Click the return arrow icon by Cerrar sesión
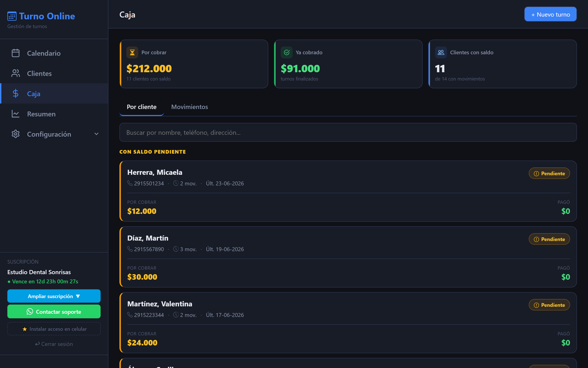Screen dimensions: 588x368 click(37, 344)
